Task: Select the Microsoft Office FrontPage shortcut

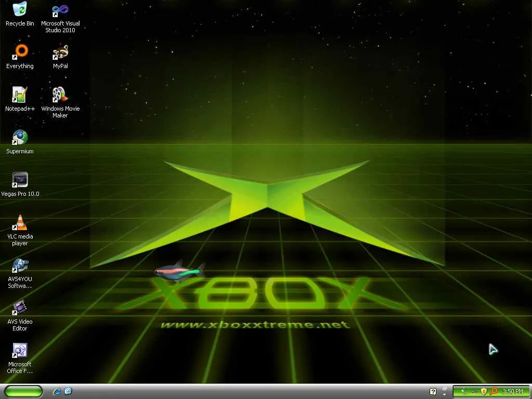Action: pyautogui.click(x=20, y=358)
